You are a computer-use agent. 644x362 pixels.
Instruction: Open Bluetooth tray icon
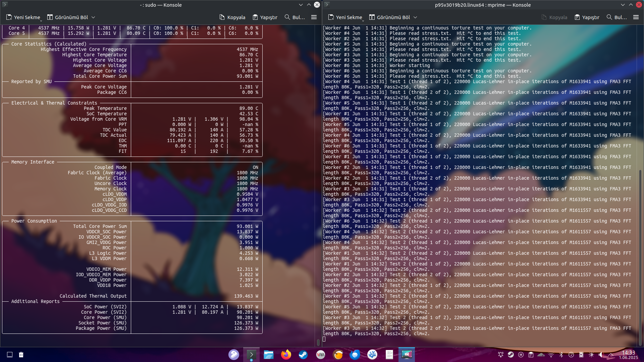[561, 355]
